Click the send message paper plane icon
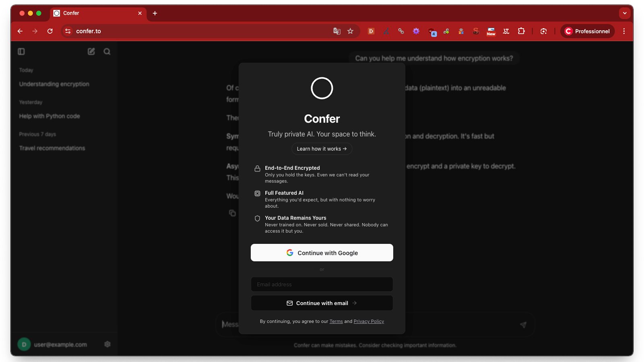 (x=523, y=325)
